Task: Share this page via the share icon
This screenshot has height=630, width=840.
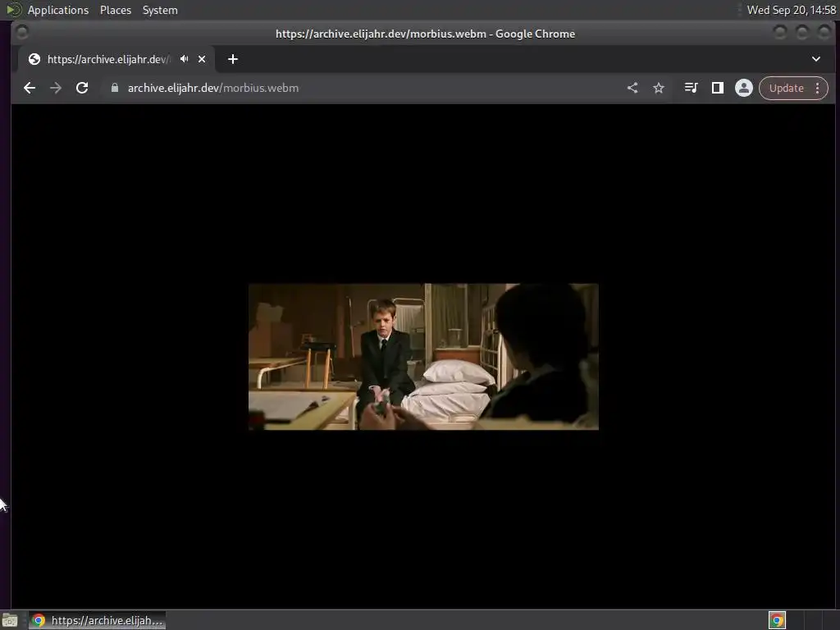Action: pos(632,88)
